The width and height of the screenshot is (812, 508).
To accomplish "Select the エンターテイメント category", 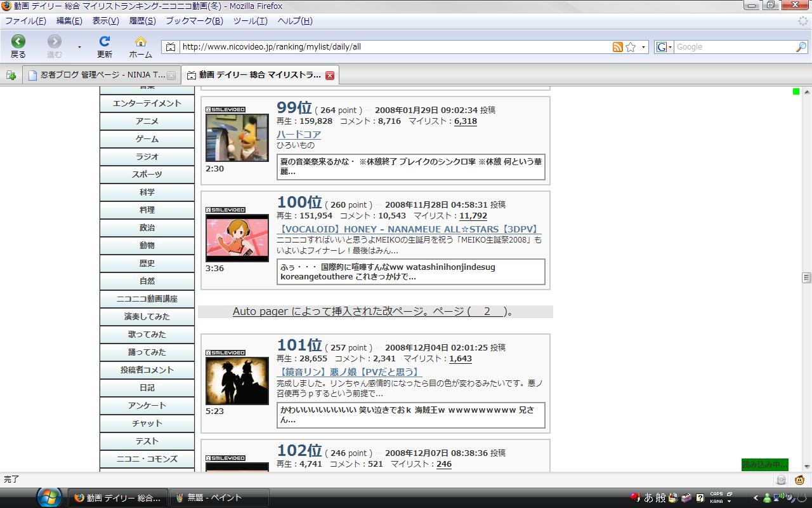I will pos(147,104).
